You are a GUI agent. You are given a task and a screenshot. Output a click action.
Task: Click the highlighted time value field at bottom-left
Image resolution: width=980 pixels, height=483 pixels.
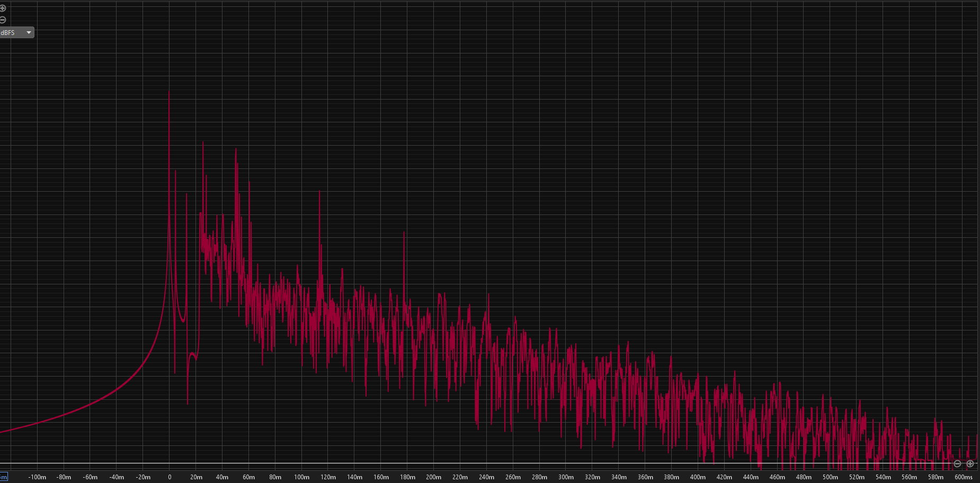[4, 477]
